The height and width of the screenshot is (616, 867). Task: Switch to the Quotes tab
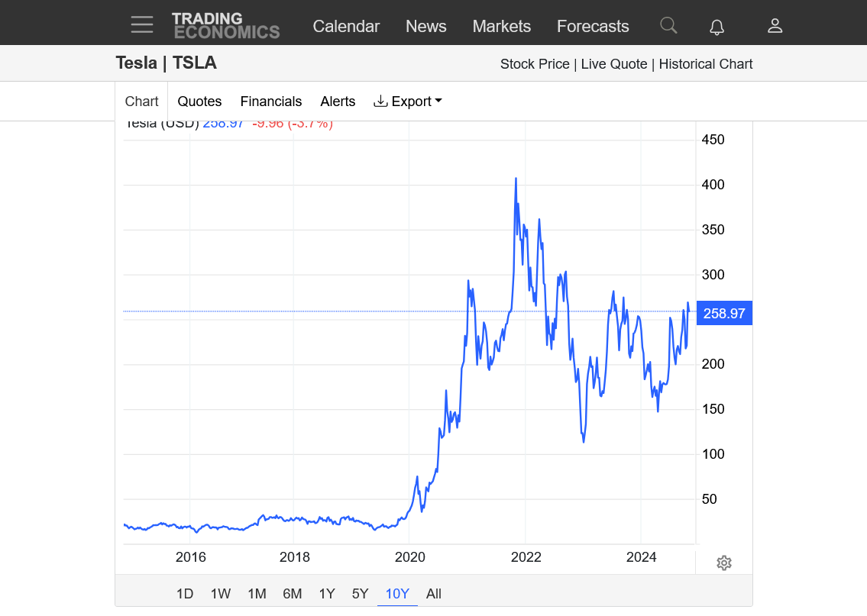(199, 102)
